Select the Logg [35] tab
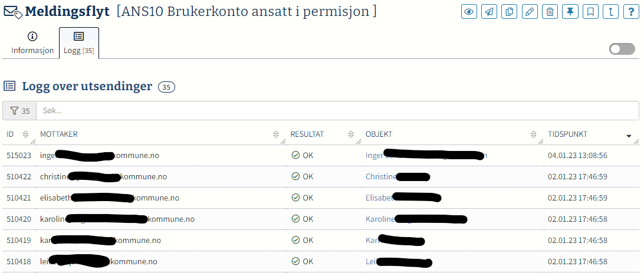 point(79,43)
